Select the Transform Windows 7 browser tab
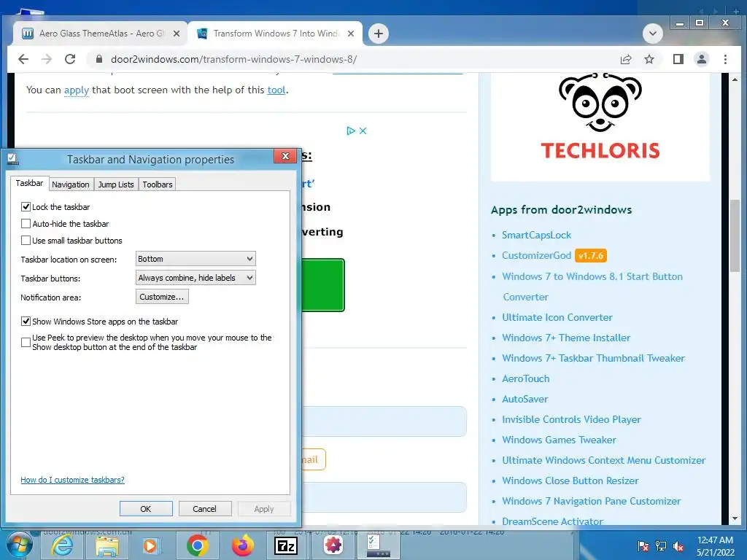 point(275,34)
